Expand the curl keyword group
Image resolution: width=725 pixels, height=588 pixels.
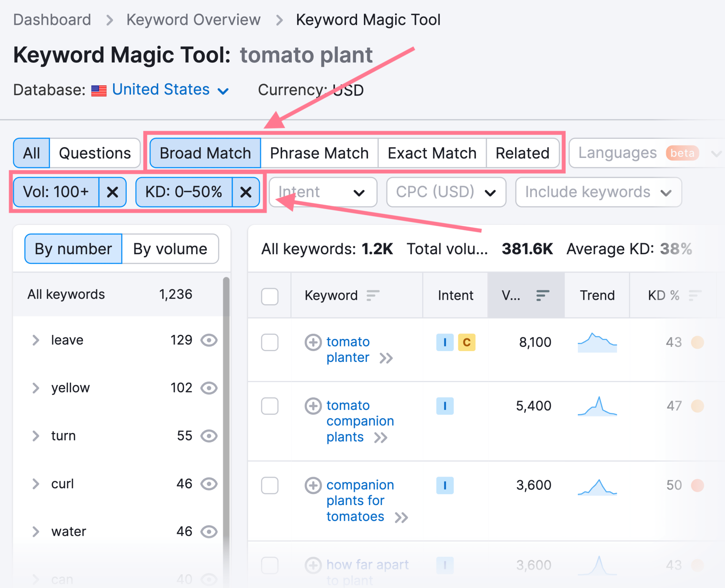[36, 484]
